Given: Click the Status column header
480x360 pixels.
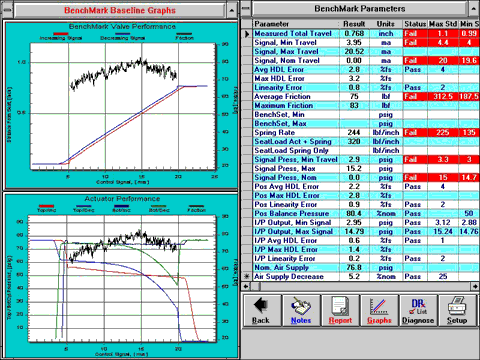Looking at the screenshot, I should point(415,24).
